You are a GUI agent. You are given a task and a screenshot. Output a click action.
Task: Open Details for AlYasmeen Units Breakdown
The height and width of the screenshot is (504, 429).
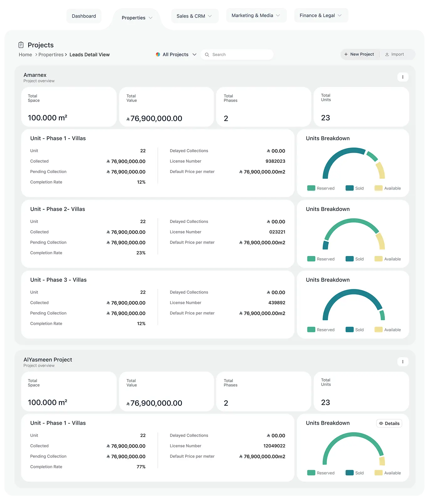click(x=389, y=423)
